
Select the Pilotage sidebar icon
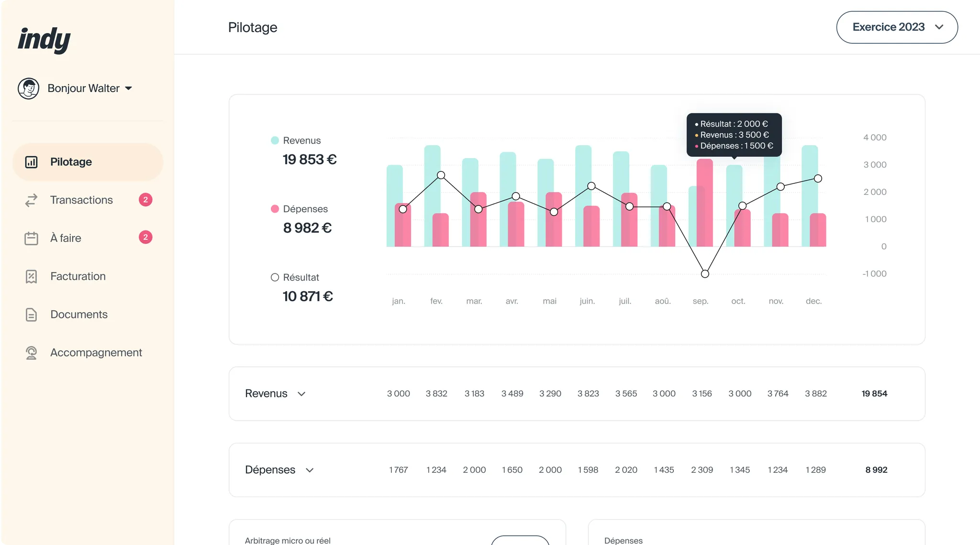coord(31,162)
